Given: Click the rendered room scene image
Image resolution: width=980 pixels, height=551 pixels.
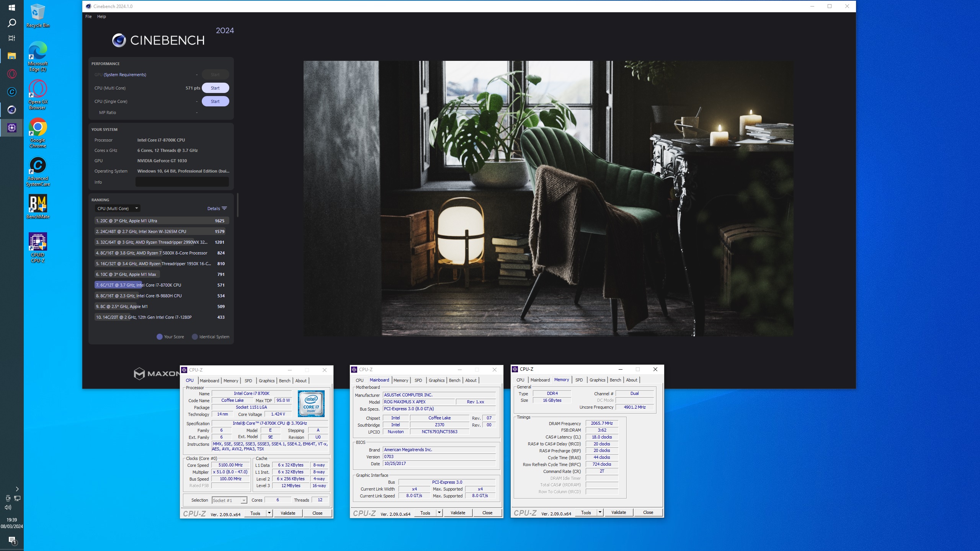Looking at the screenshot, I should tap(548, 198).
